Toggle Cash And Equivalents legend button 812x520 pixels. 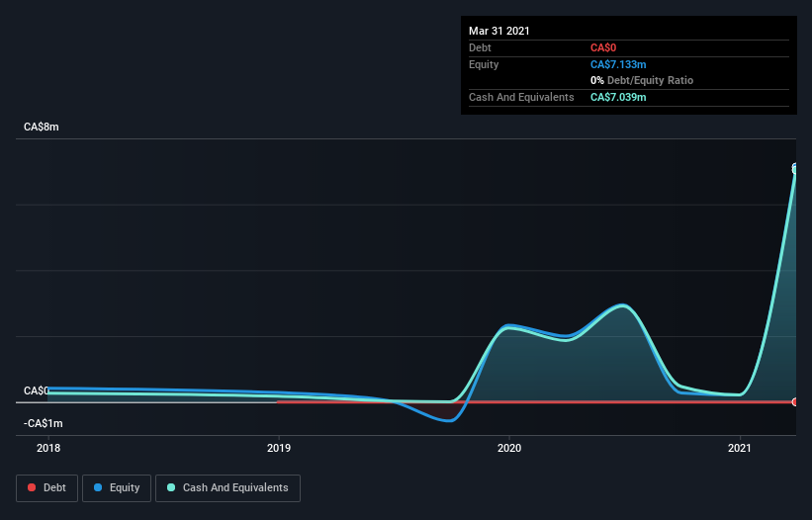coord(227,488)
